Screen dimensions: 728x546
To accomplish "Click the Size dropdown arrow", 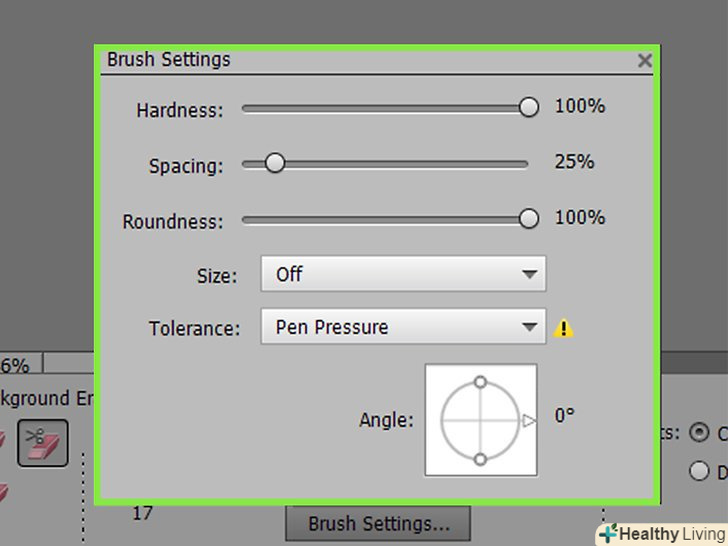I will (528, 274).
